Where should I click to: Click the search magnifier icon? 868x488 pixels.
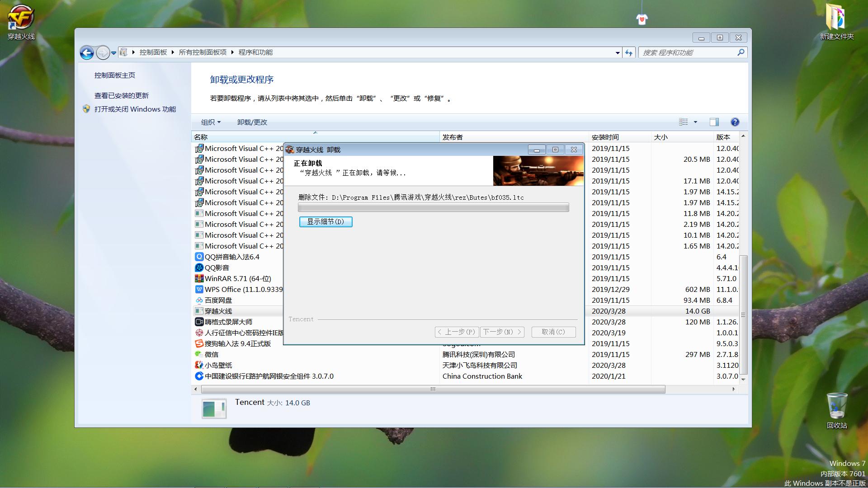741,52
